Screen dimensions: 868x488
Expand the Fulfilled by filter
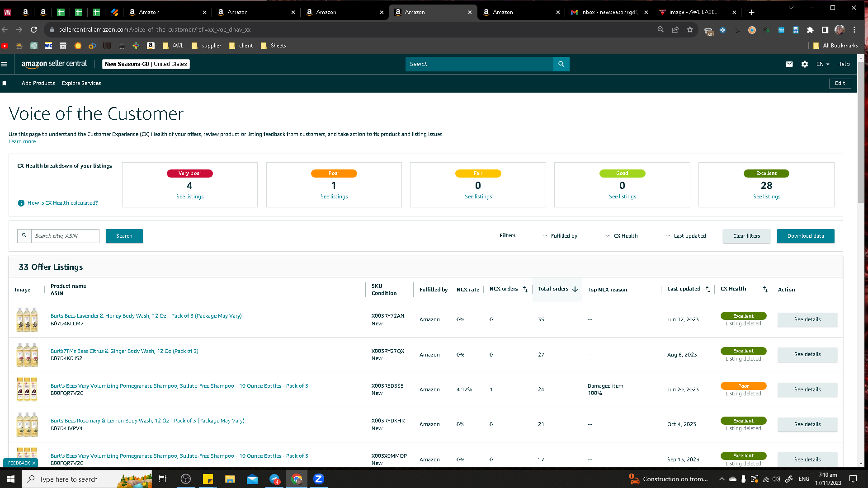click(560, 236)
